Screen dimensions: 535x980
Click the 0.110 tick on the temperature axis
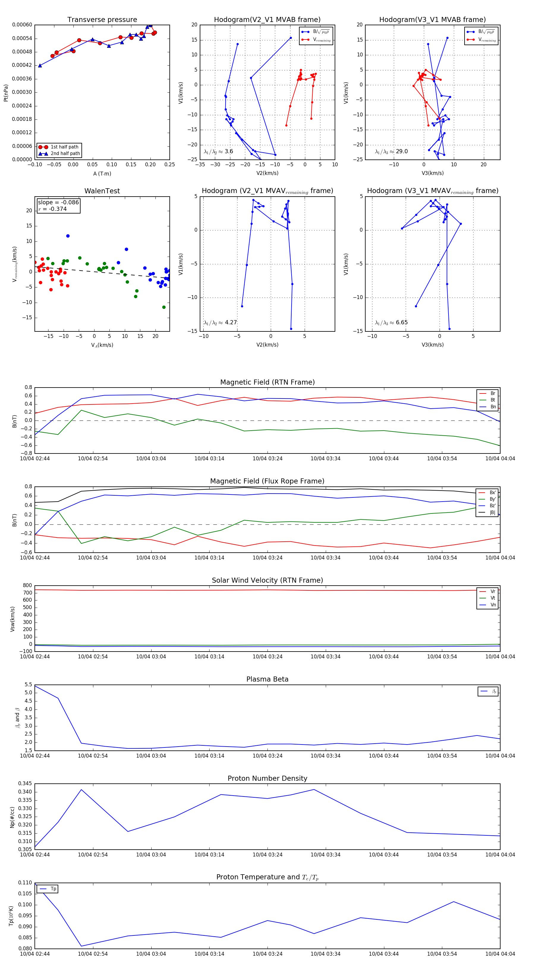pos(25,882)
